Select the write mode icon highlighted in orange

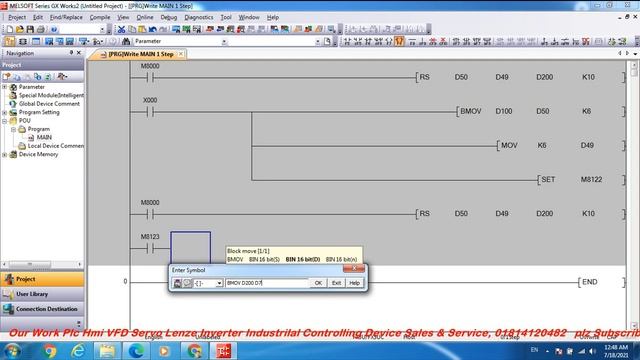pyautogui.click(x=399, y=41)
